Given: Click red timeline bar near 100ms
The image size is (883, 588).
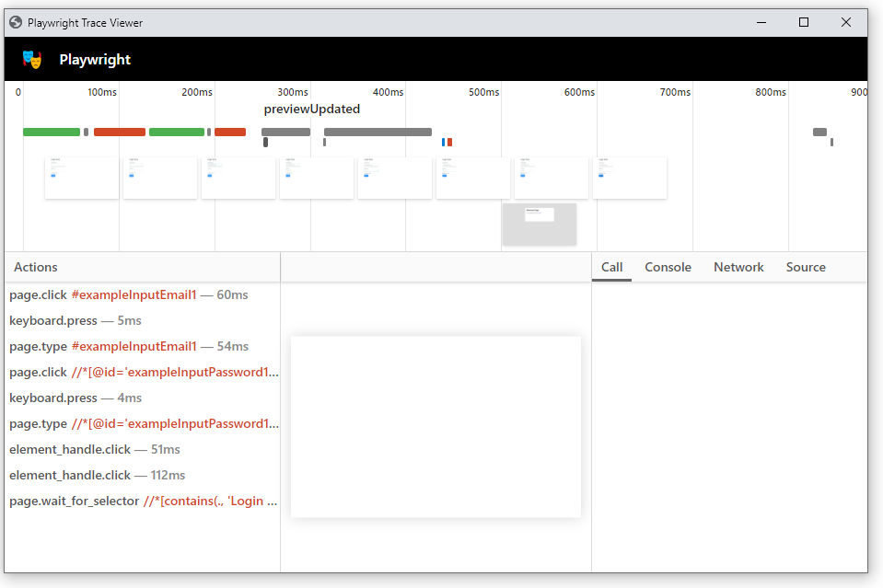Looking at the screenshot, I should click(120, 133).
